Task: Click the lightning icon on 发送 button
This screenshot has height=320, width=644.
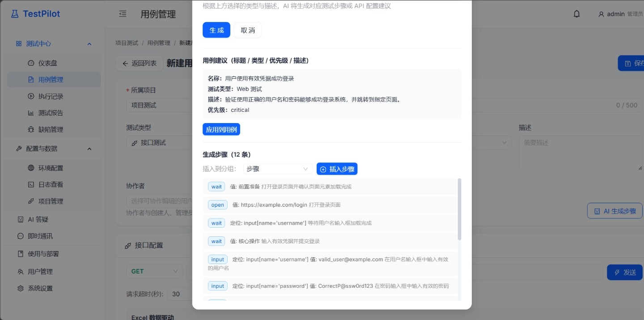Action: click(617, 272)
